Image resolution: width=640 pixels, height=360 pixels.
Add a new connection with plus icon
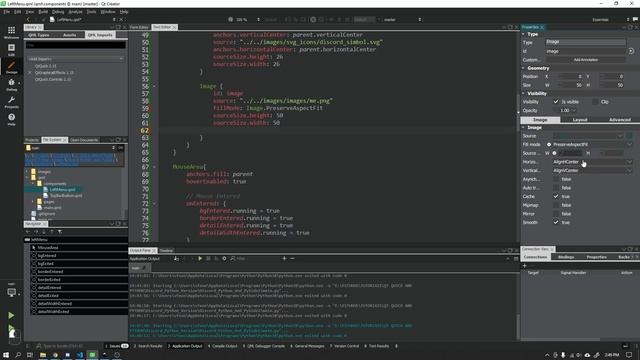[x=525, y=266]
